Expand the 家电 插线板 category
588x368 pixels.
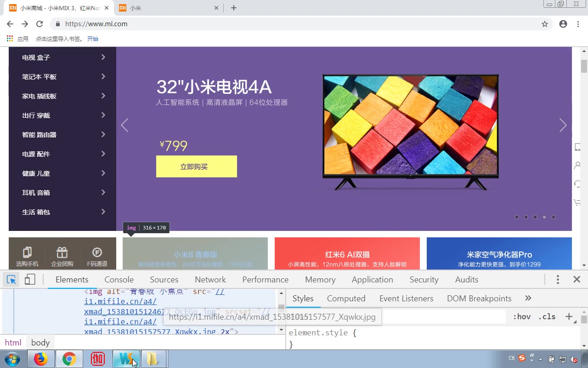(x=62, y=96)
